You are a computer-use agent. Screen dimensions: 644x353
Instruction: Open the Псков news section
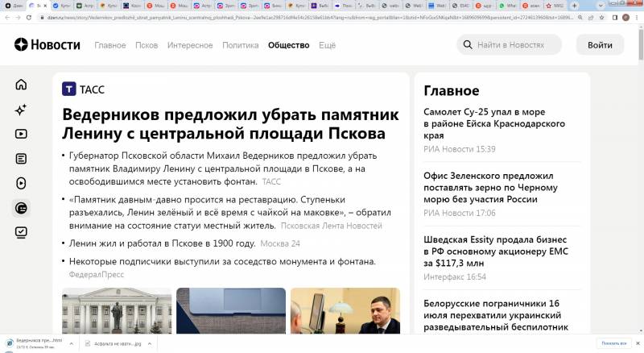[x=147, y=45]
